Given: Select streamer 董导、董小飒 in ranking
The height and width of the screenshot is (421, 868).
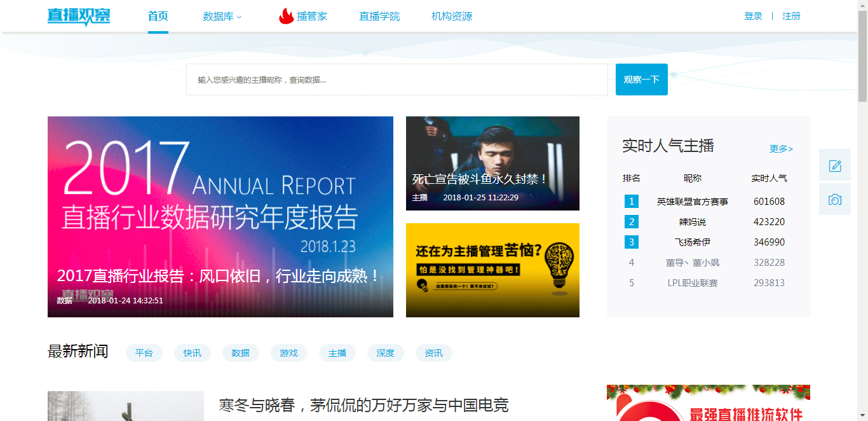Looking at the screenshot, I should pos(693,263).
